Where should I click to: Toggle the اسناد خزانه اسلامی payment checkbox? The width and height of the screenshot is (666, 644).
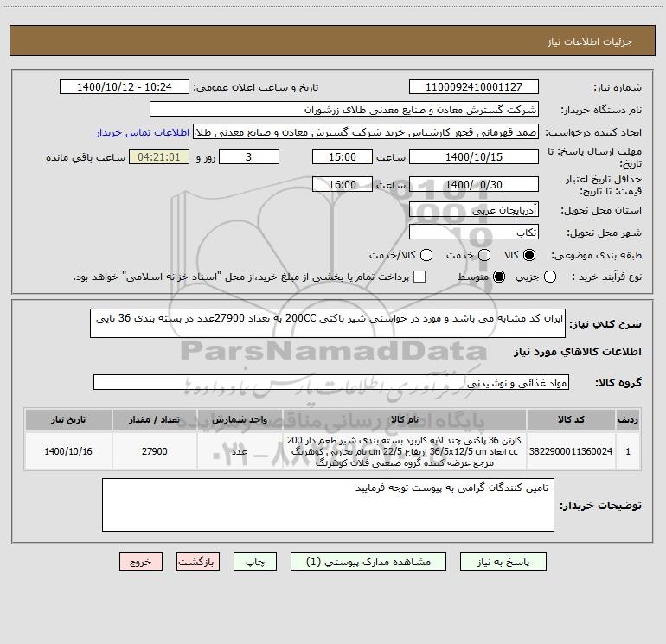coord(419,277)
